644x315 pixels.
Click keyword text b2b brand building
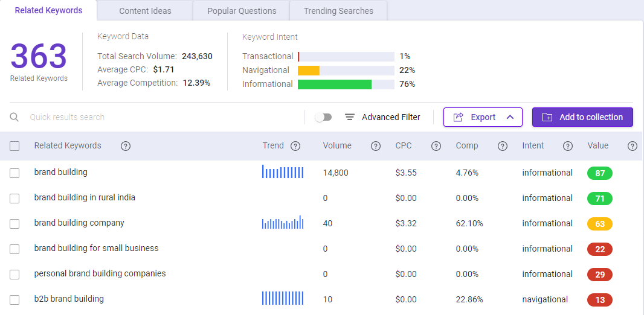[x=69, y=299]
